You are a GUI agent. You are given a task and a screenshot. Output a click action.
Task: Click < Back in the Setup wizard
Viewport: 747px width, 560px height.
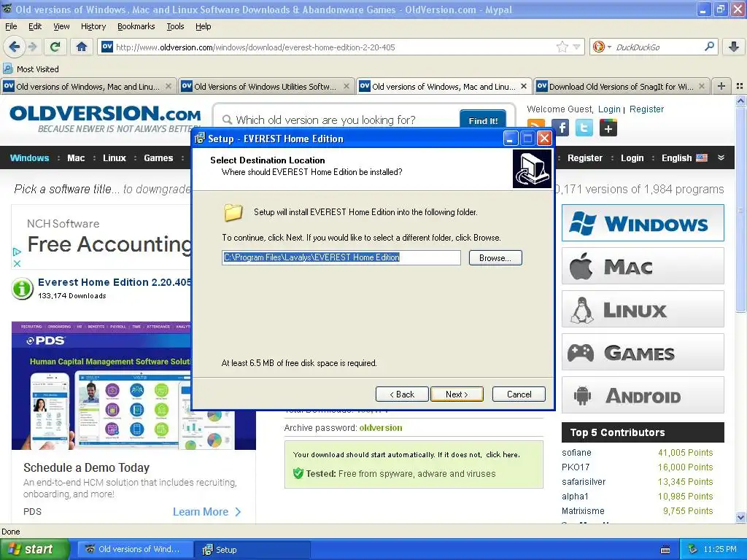pos(402,394)
